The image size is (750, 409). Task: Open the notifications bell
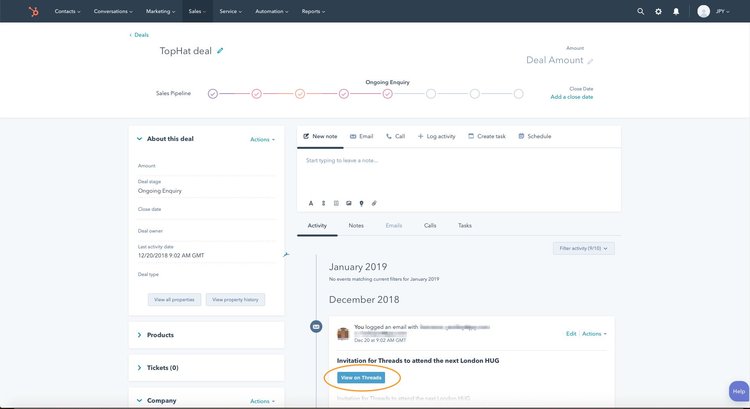point(676,11)
